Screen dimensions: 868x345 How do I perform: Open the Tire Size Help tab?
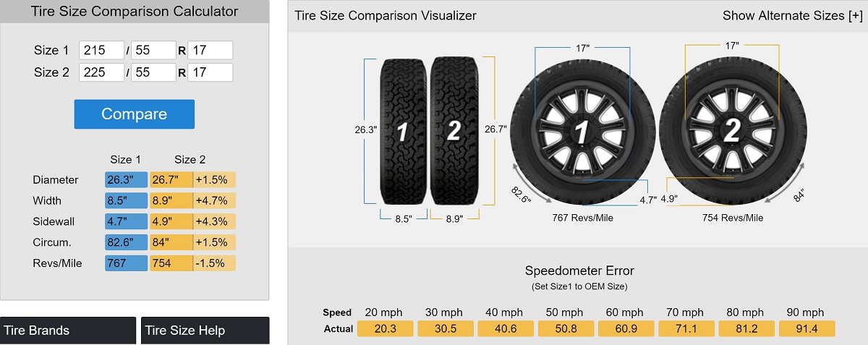pyautogui.click(x=205, y=331)
